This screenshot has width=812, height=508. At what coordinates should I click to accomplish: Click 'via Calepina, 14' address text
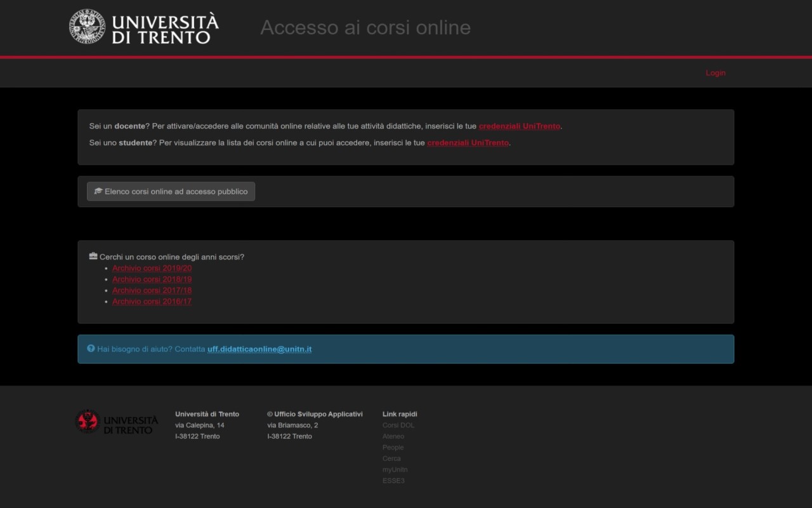pyautogui.click(x=200, y=425)
